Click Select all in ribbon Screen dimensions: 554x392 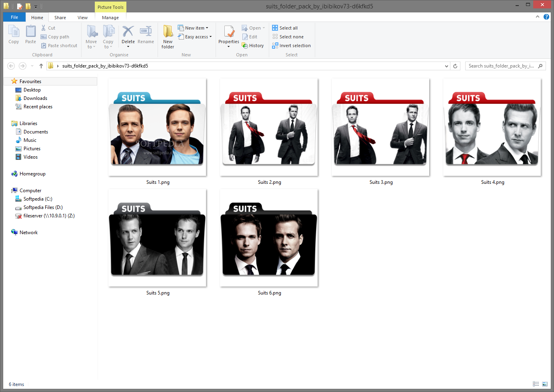click(x=285, y=28)
